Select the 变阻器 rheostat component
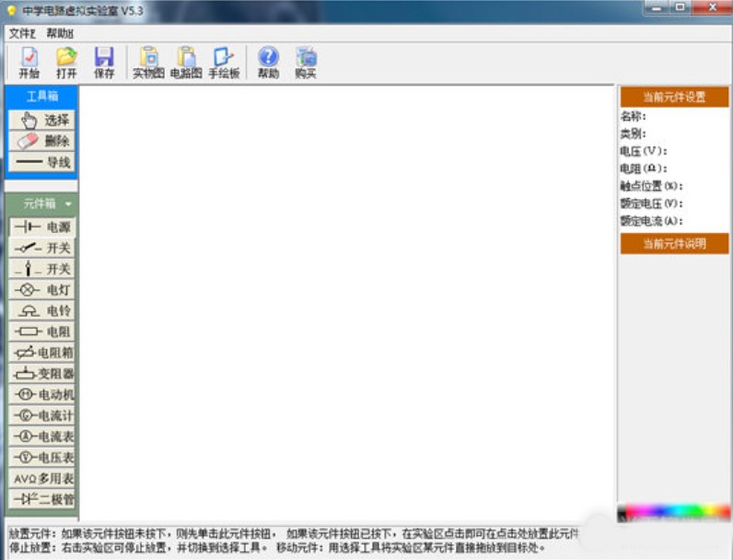Image resolution: width=733 pixels, height=560 pixels. point(41,374)
